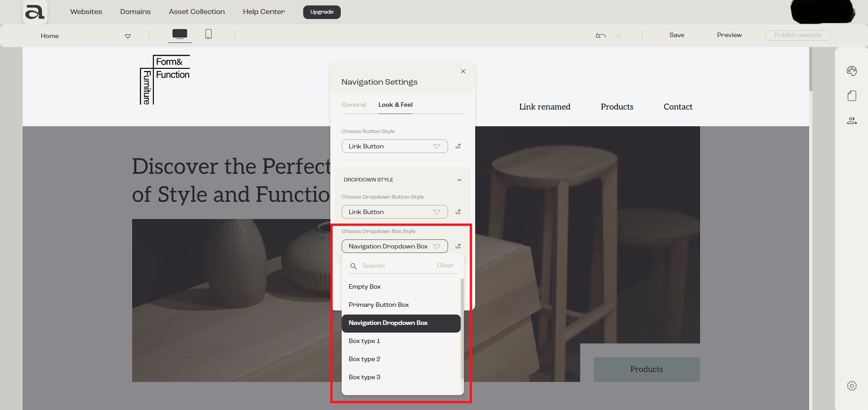Switch to desktop view icon
Viewport: 868px width, 410px height.
click(180, 34)
